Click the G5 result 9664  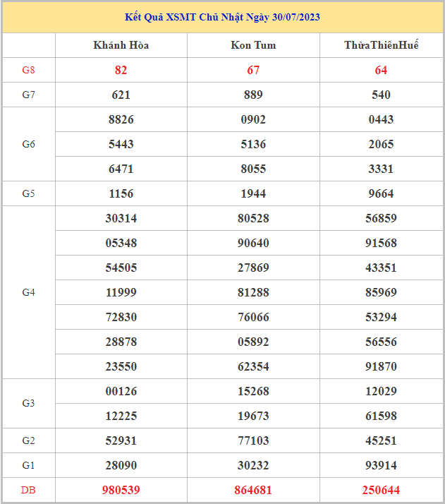(382, 193)
